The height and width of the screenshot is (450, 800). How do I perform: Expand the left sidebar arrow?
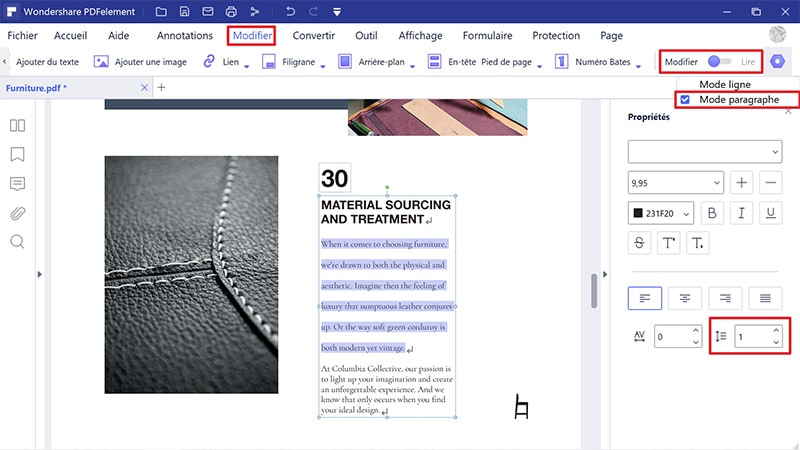(40, 274)
